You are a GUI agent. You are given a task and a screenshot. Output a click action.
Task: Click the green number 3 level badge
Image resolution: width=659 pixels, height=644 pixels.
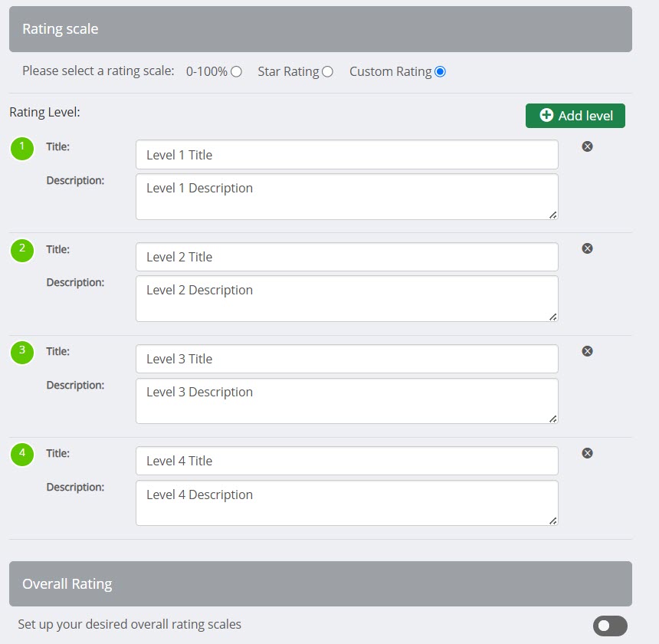pyautogui.click(x=22, y=352)
